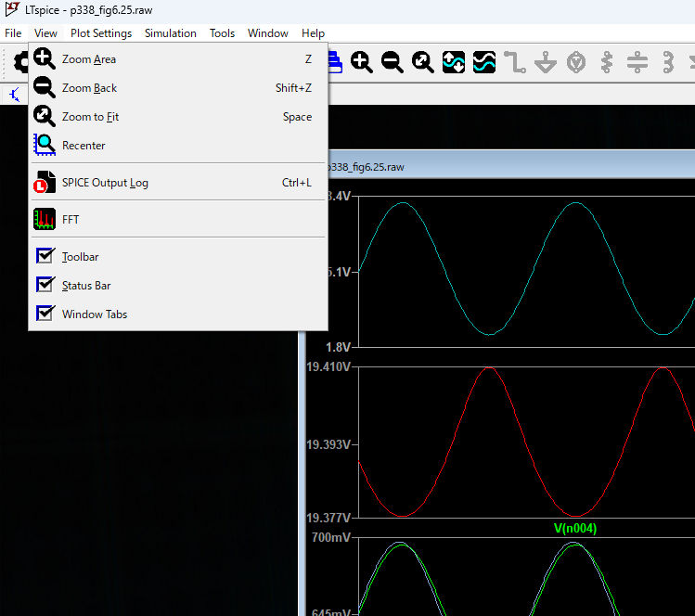Image resolution: width=695 pixels, height=616 pixels.
Task: Click the resistor component toolbar icon
Action: (x=607, y=62)
